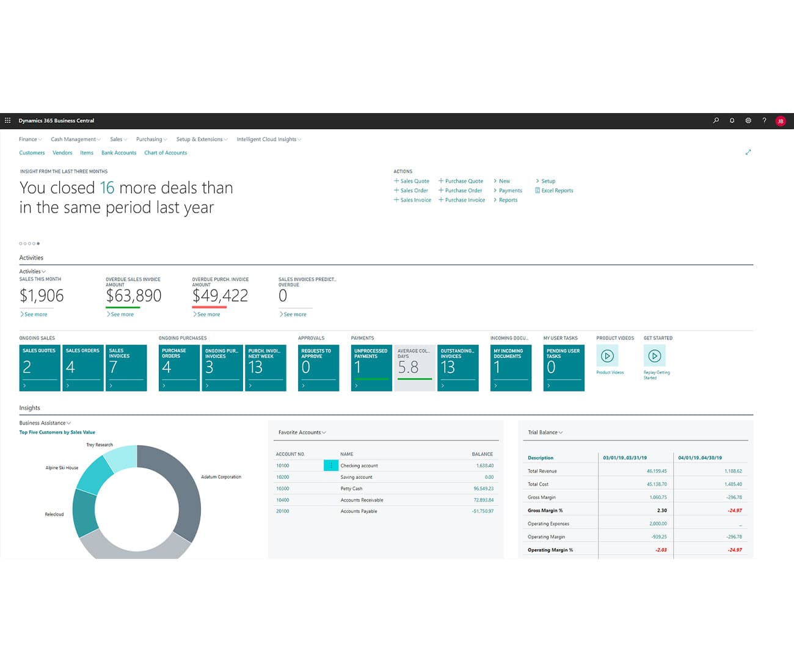Viewport: 794px width, 672px height.
Task: Expand the Reports actions group
Action: click(x=506, y=200)
